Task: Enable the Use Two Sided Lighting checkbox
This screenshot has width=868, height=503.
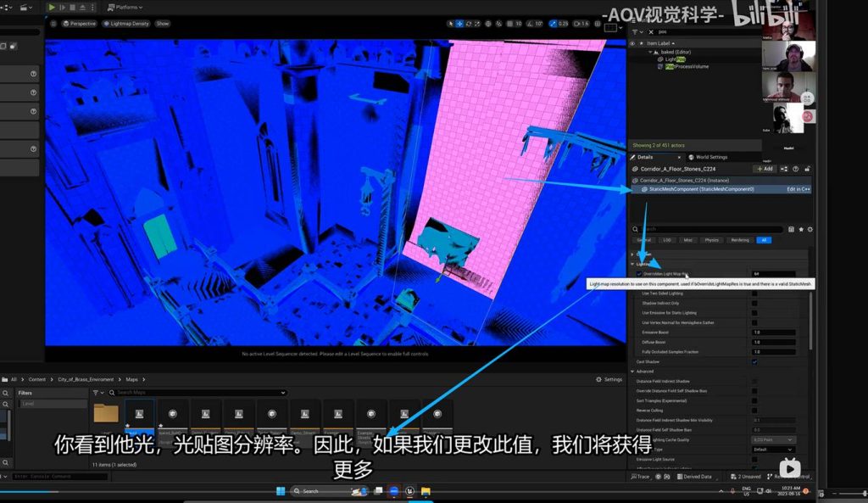Action: tap(754, 293)
